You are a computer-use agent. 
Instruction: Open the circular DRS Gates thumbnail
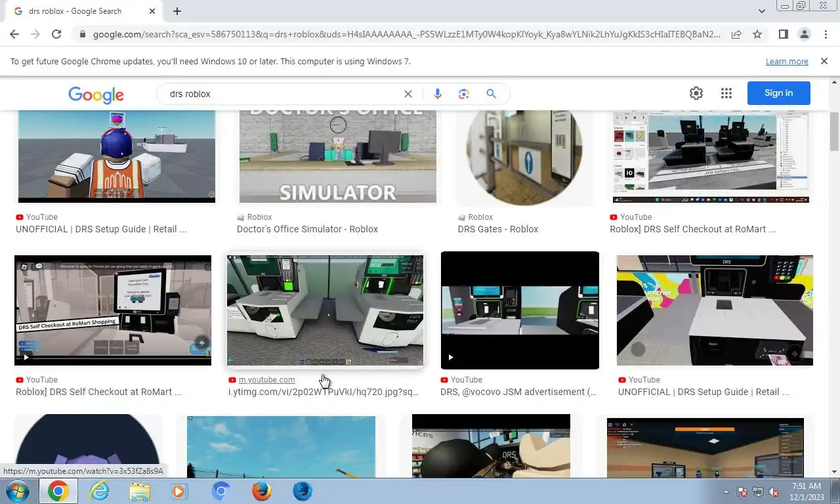[524, 157]
